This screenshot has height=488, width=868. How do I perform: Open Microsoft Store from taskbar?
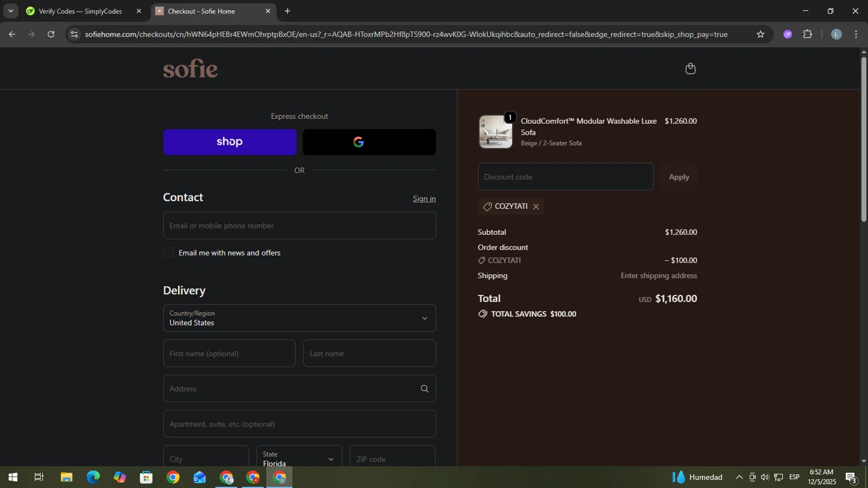pos(146,477)
